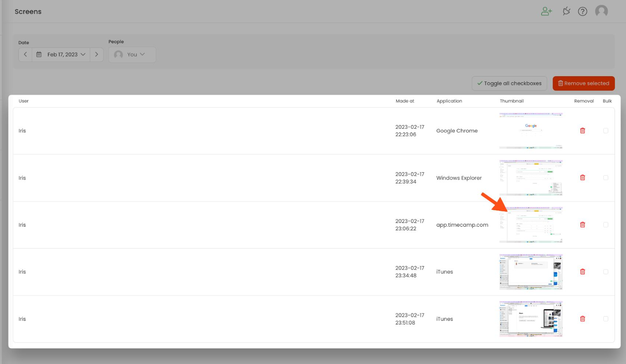Open the app.timecamp.com screenshot thumbnail
626x364 pixels.
pos(531,225)
